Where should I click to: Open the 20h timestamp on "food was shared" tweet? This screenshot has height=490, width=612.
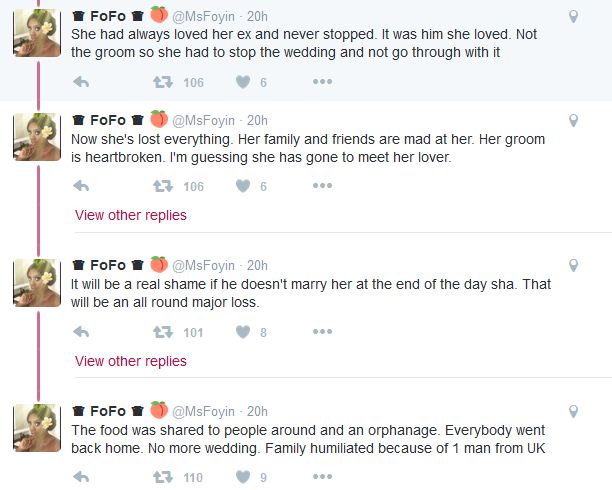tap(257, 411)
